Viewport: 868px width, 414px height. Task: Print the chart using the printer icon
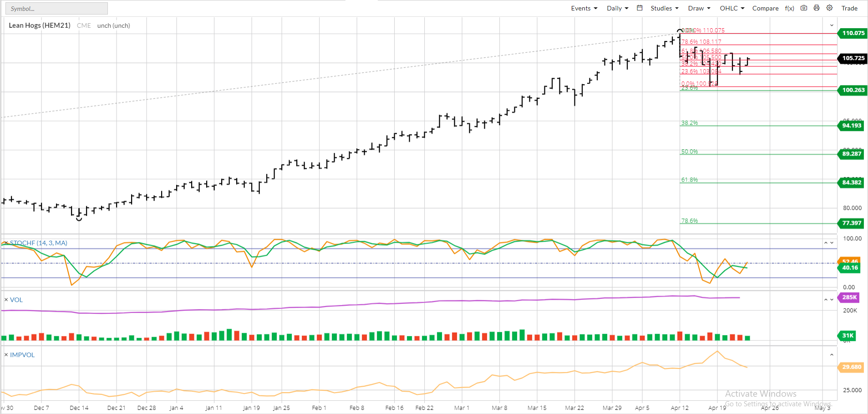pyautogui.click(x=816, y=8)
